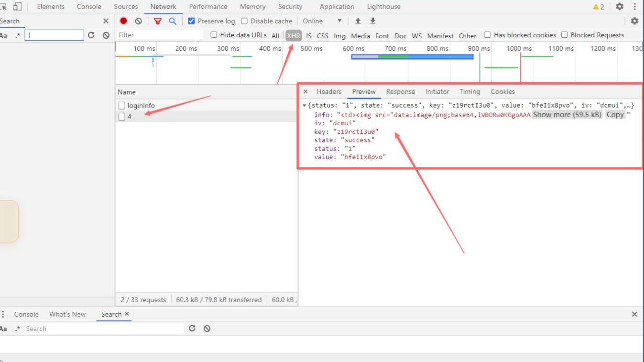
Task: Filter requests by JS type
Action: pos(308,36)
